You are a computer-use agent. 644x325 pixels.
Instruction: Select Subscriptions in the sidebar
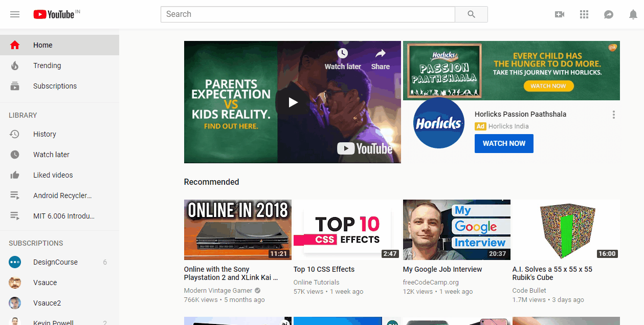59,86
